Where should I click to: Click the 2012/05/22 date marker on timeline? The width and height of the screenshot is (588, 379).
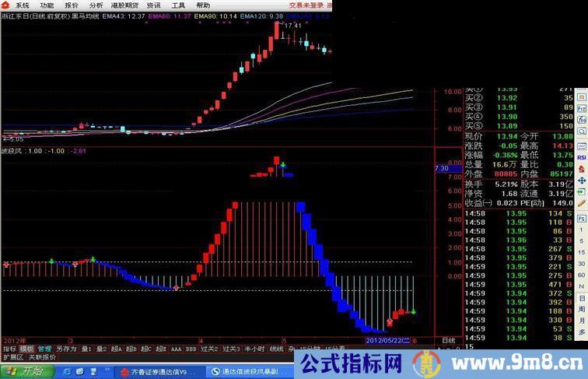point(388,341)
